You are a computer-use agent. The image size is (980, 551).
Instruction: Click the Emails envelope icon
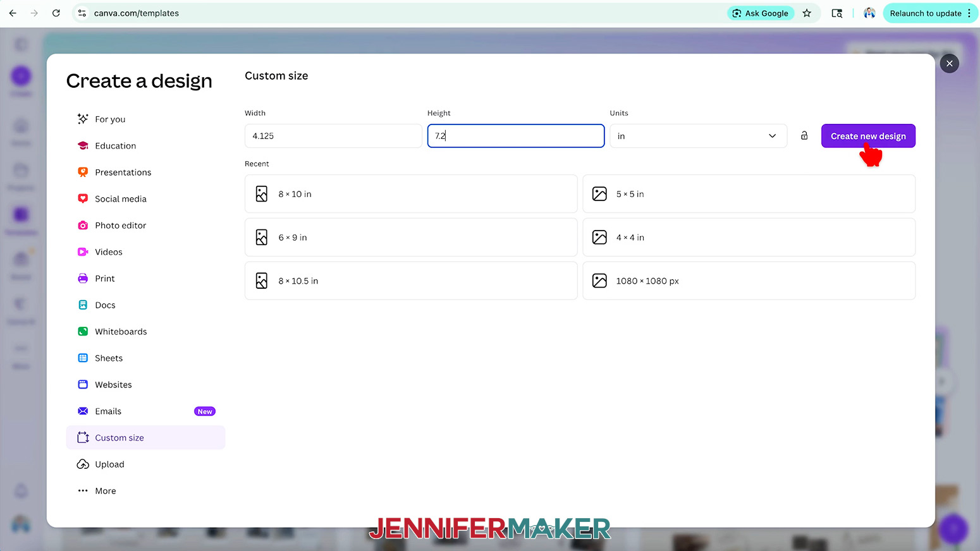point(83,411)
